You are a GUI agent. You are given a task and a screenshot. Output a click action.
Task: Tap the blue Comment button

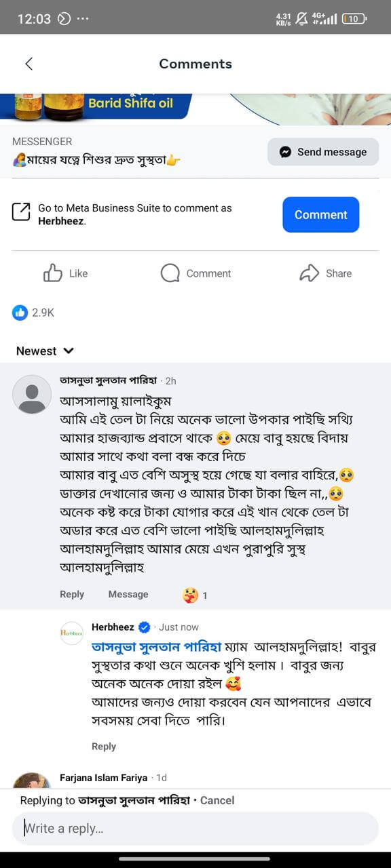pyautogui.click(x=320, y=214)
